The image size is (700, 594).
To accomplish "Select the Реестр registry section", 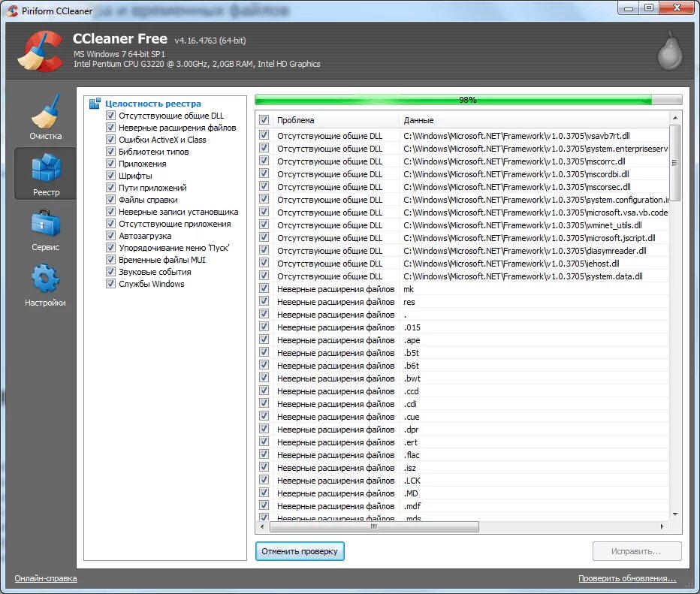I will 46,173.
